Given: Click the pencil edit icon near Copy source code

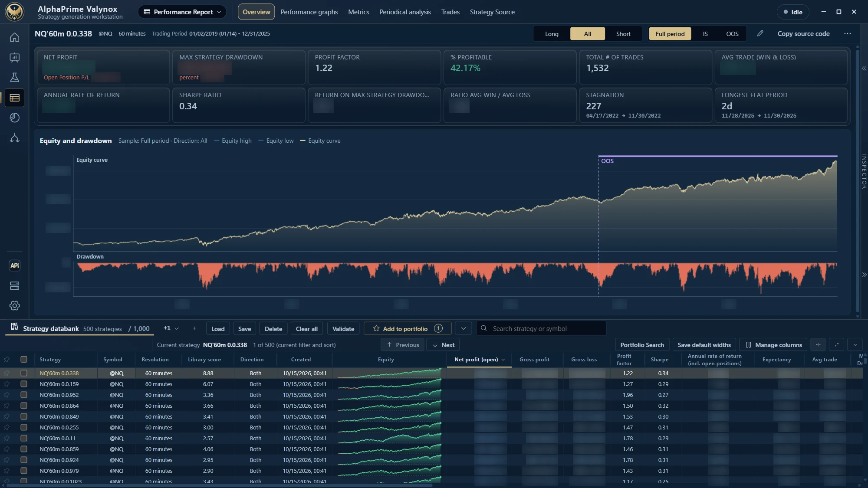Looking at the screenshot, I should pyautogui.click(x=760, y=33).
